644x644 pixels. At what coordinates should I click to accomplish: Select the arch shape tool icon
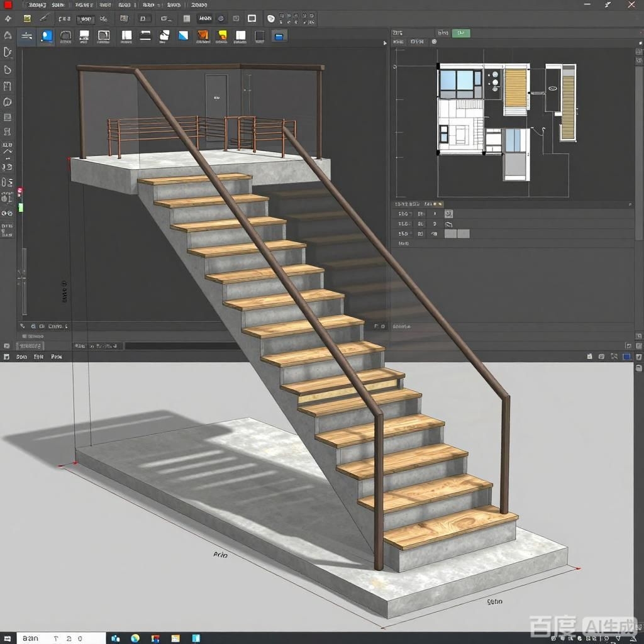tap(65, 36)
